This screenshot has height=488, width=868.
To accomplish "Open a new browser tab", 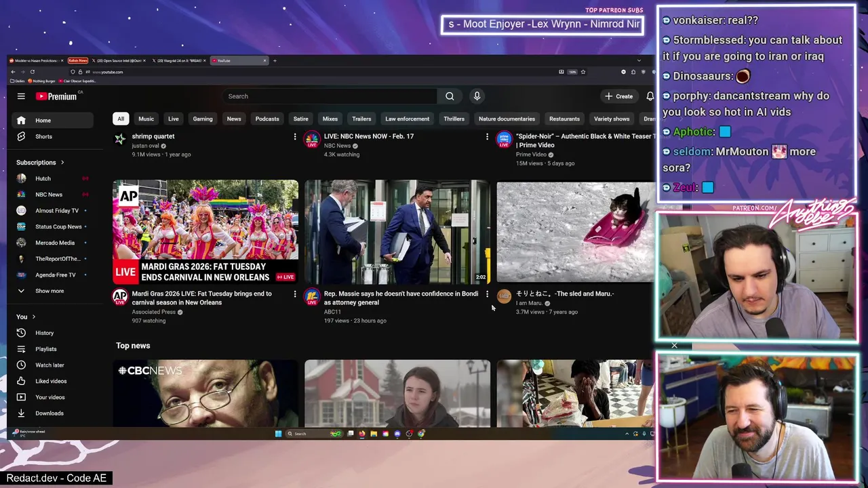I will pos(275,61).
